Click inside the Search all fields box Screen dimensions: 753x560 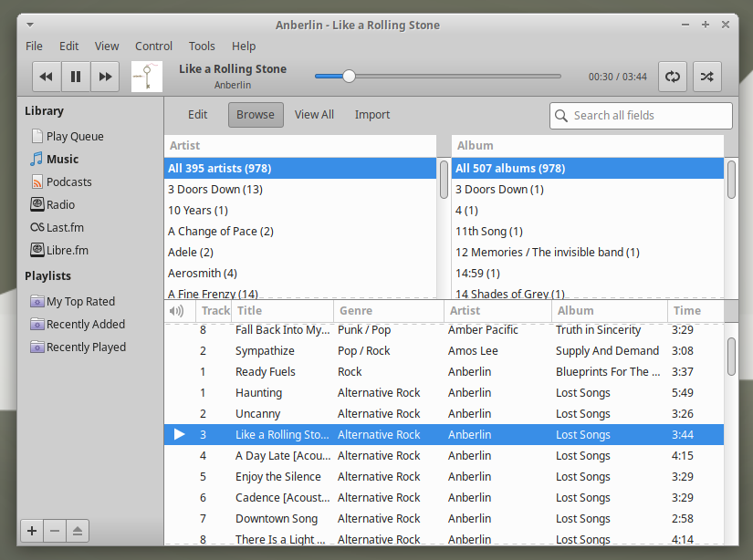coord(639,116)
